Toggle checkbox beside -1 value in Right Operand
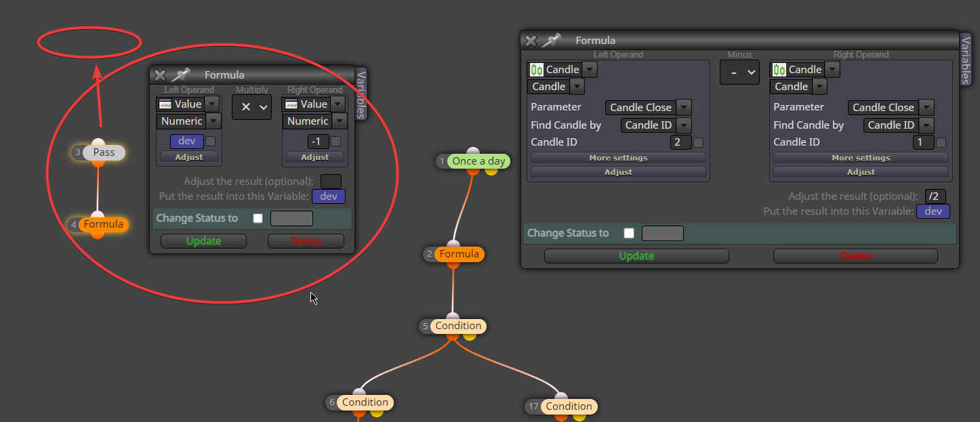The image size is (980, 422). point(335,142)
